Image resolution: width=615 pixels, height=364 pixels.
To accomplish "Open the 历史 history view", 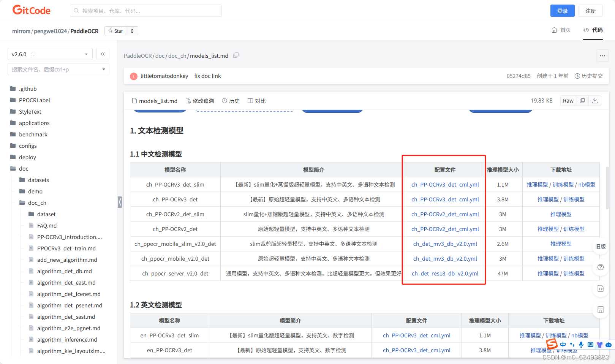I will click(x=231, y=101).
